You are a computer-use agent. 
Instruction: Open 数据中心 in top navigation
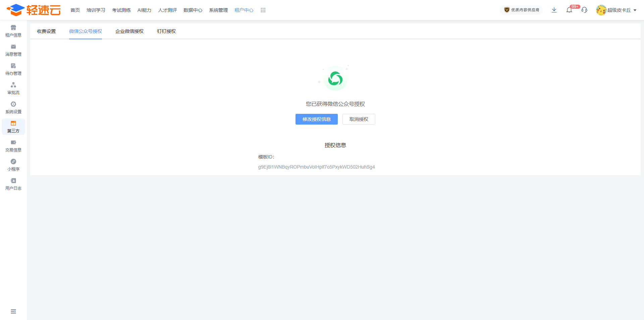[x=193, y=10]
